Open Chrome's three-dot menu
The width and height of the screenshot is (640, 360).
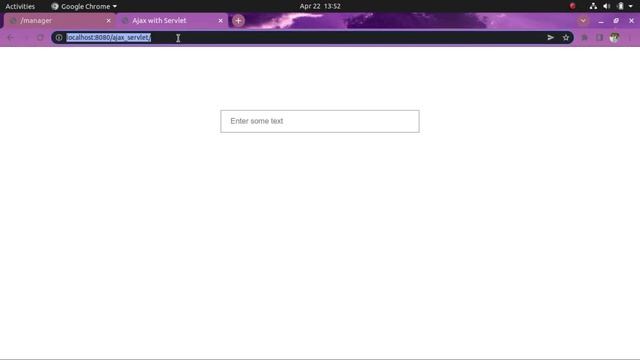[x=629, y=38]
